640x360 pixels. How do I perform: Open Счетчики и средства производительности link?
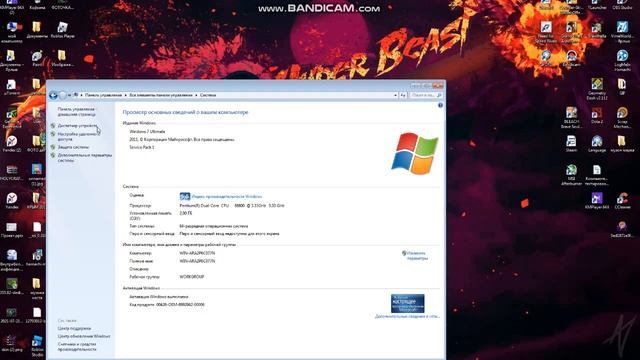[x=77, y=347]
